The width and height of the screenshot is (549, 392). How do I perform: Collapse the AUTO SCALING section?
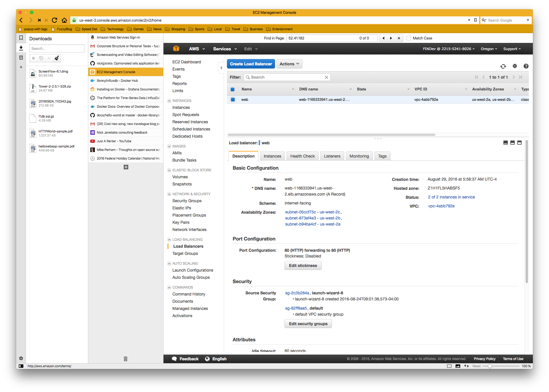tap(169, 264)
